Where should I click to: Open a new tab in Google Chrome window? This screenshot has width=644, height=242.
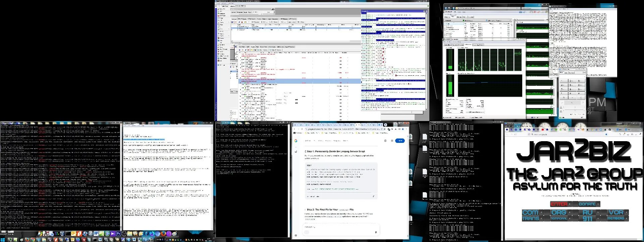pos(385,125)
